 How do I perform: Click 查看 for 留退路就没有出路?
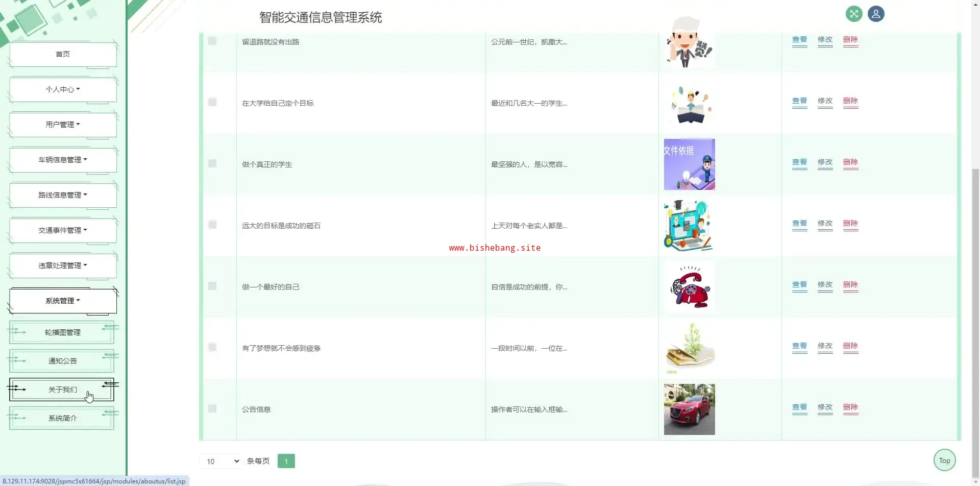800,40
